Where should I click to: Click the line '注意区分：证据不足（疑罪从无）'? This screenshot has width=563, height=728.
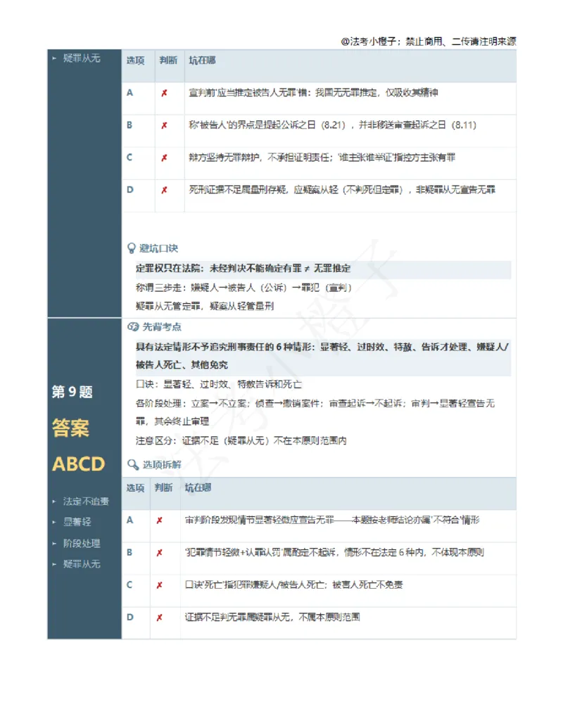241,440
